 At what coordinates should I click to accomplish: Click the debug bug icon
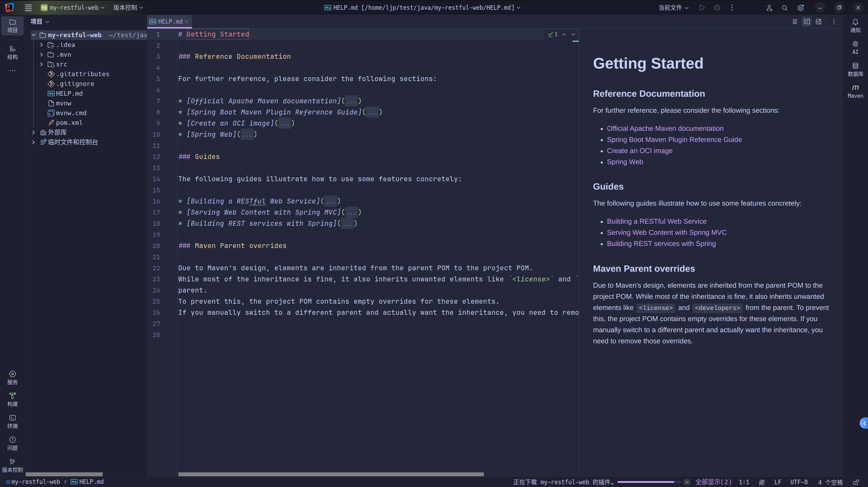(x=717, y=8)
